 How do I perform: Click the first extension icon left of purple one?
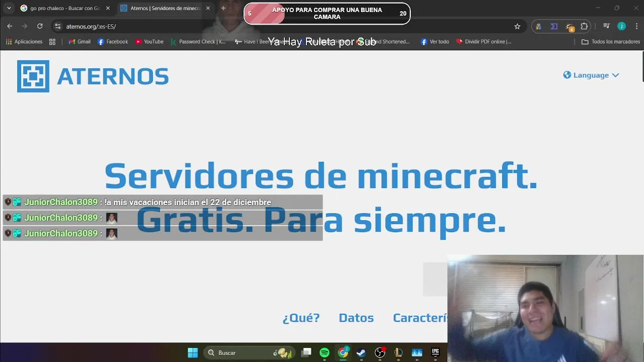tap(538, 26)
